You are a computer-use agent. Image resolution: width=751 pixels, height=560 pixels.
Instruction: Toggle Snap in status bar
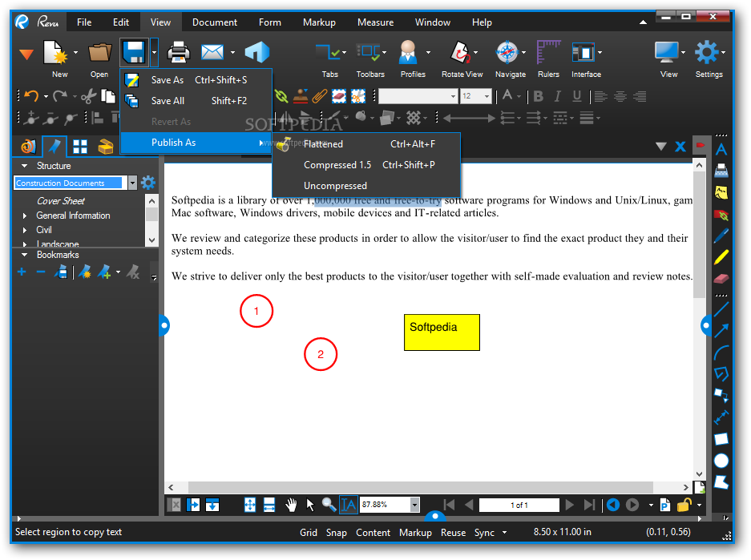pyautogui.click(x=336, y=533)
